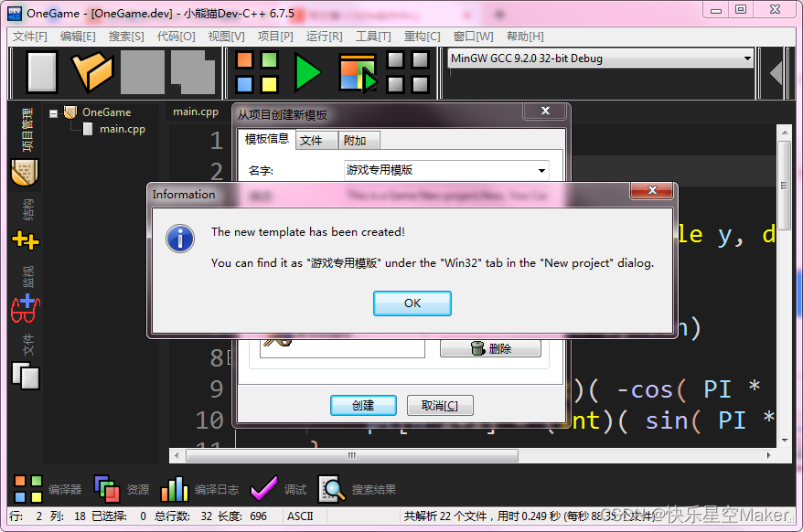Select OneGame project root in tree
The height and width of the screenshot is (532, 803).
106,112
